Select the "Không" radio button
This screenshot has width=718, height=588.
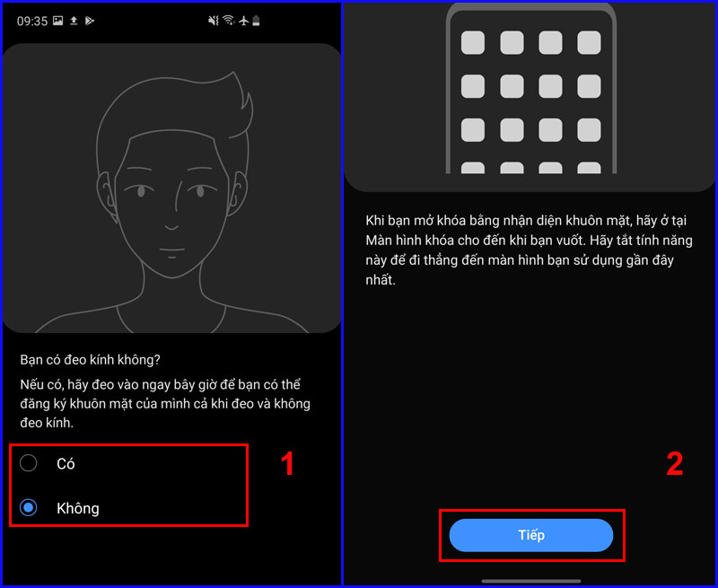[29, 507]
